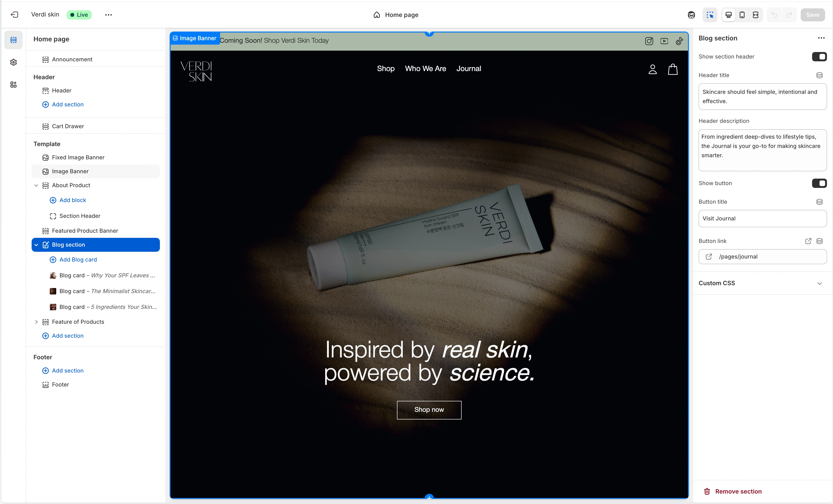The height and width of the screenshot is (504, 833).
Task: Expand the Feature of Products section
Action: [x=36, y=322]
